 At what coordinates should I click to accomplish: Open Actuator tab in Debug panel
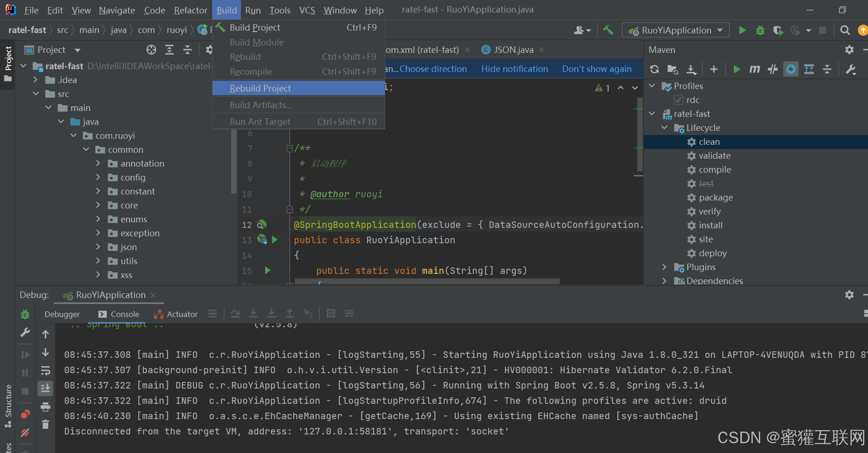coord(176,314)
